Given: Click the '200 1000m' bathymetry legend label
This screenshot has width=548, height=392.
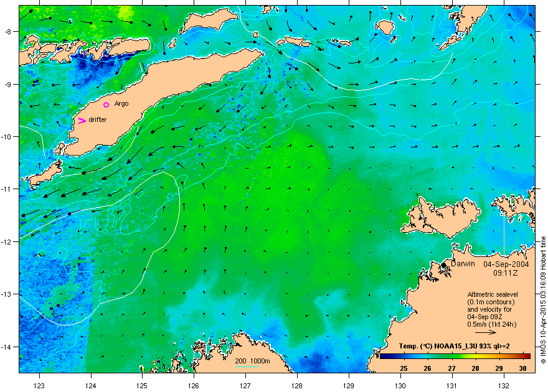Looking at the screenshot, I should pyautogui.click(x=252, y=361).
